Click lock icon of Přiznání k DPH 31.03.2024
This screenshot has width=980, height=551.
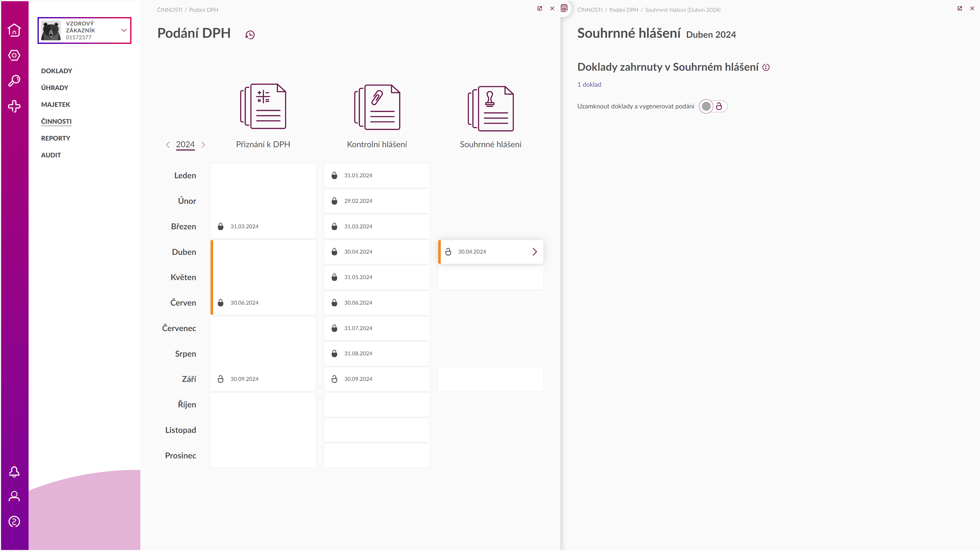(221, 226)
